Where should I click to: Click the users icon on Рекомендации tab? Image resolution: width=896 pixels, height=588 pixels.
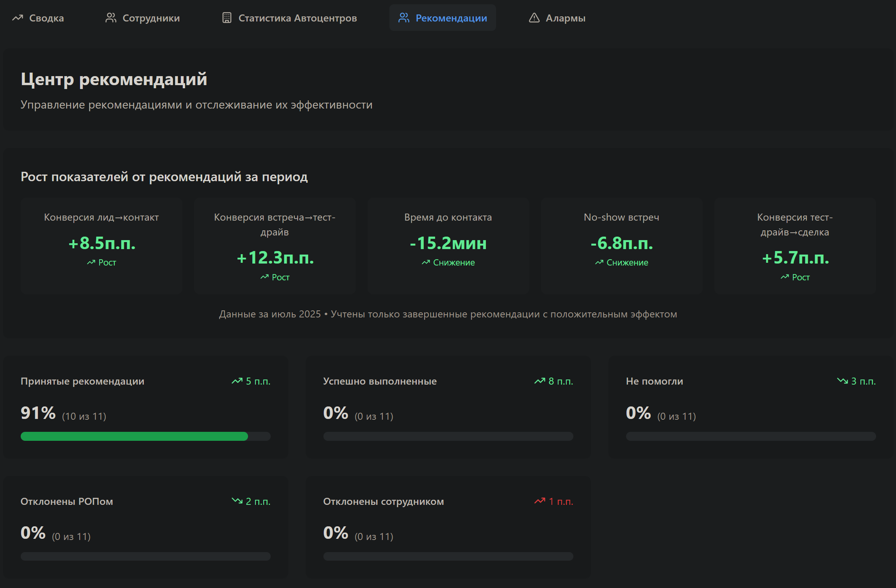pos(403,18)
